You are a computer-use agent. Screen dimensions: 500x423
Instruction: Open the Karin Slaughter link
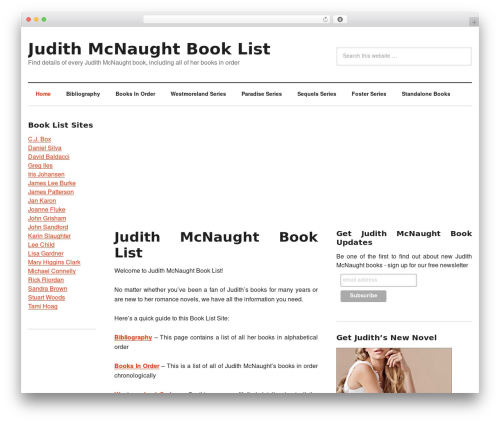pyautogui.click(x=49, y=236)
